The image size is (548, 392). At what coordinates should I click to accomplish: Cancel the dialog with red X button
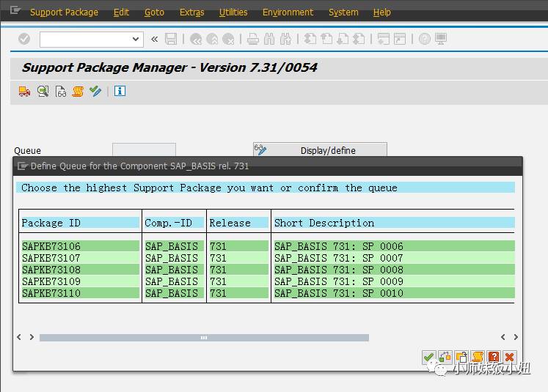point(510,357)
